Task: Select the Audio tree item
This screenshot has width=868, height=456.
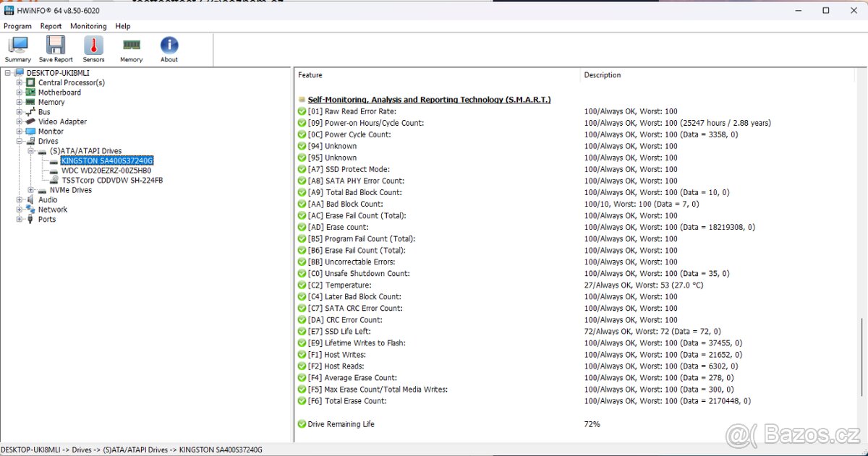Action: 48,199
